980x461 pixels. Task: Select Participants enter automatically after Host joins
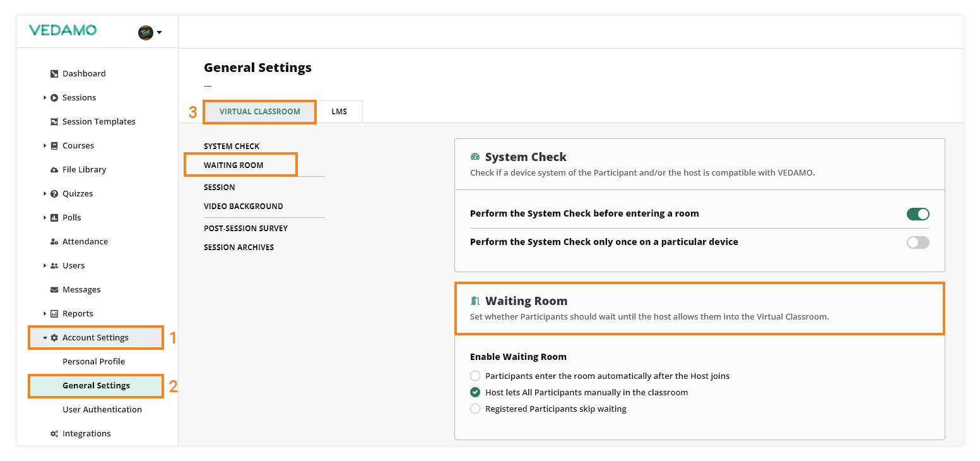tap(475, 376)
